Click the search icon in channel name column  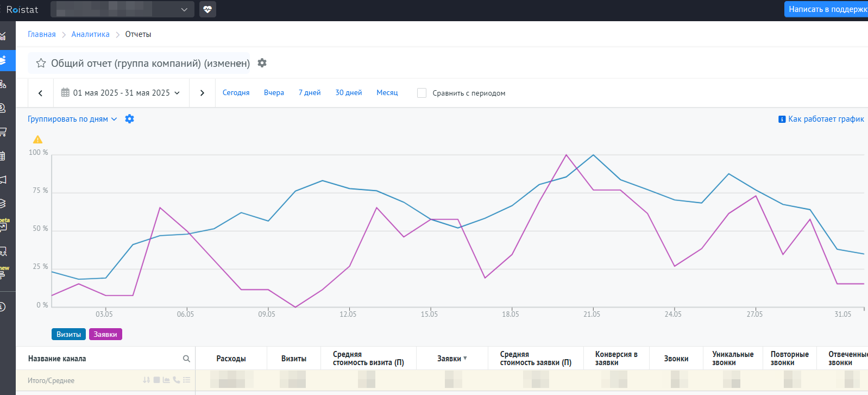click(186, 359)
